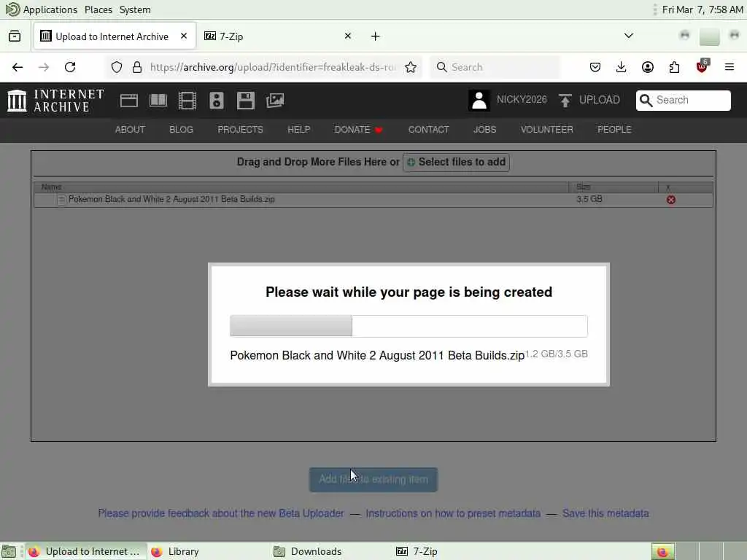Switch to 7-Zip window in taskbar
This screenshot has width=747, height=560.
click(454, 551)
